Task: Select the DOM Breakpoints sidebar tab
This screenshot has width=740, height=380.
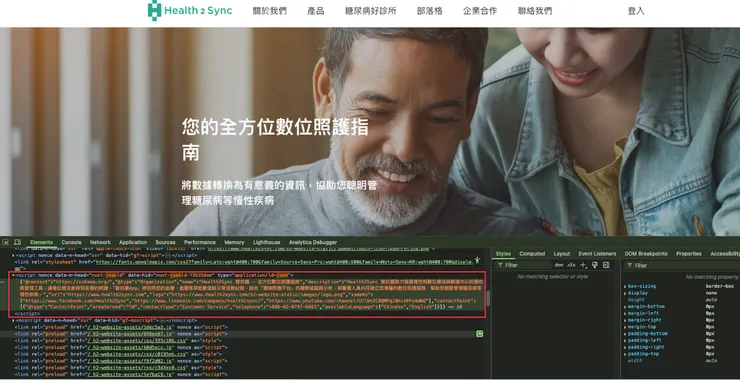Action: tap(646, 253)
